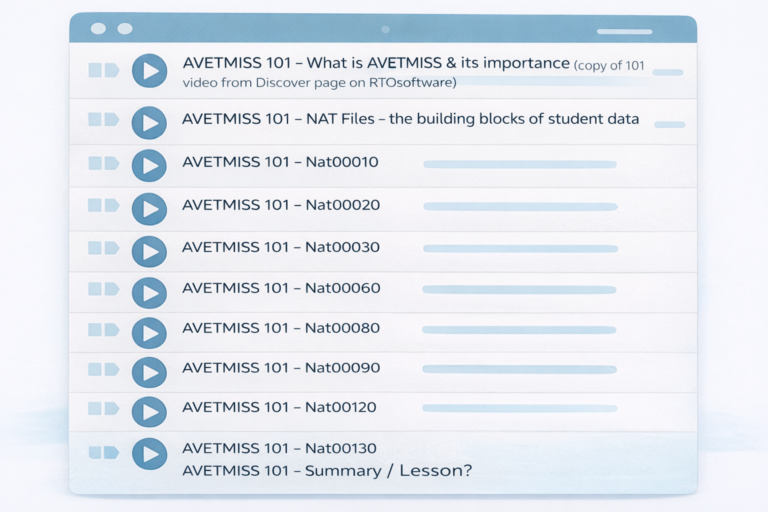Play the Nat00030 lesson video
This screenshot has width=768, height=512.
pyautogui.click(x=149, y=249)
